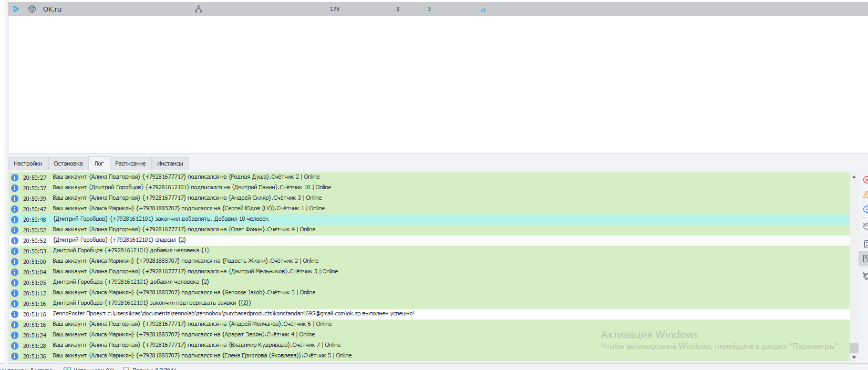The height and width of the screenshot is (370, 868).
Task: Click info icon of the 20:50:37 log entry
Action: click(15, 188)
